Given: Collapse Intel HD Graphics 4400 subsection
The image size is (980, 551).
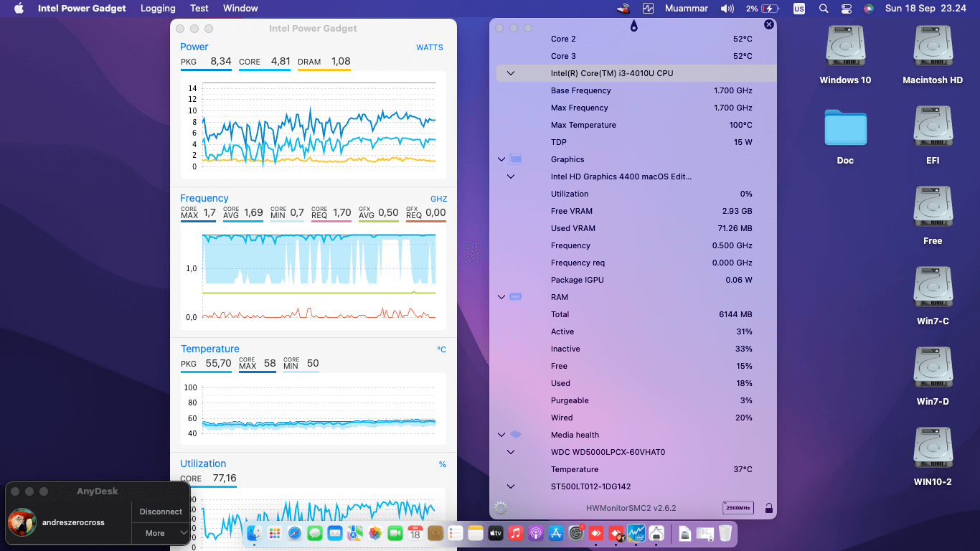Looking at the screenshot, I should pyautogui.click(x=511, y=176).
